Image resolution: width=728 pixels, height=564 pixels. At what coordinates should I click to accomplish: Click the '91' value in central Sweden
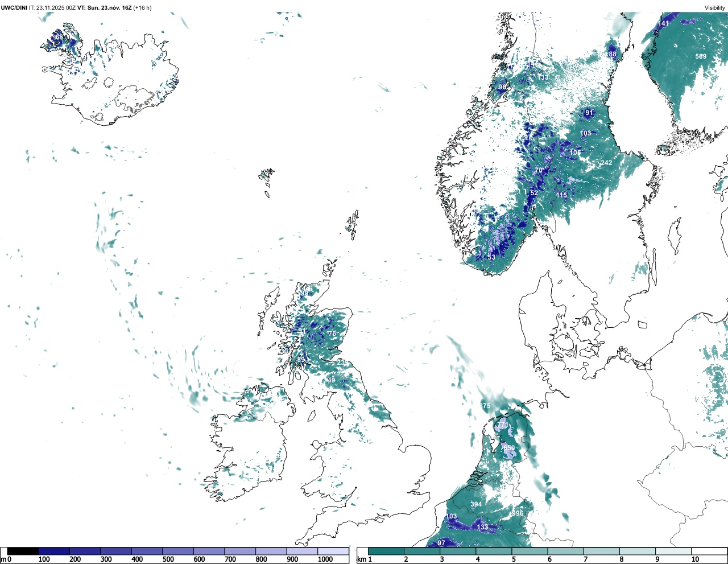(589, 113)
